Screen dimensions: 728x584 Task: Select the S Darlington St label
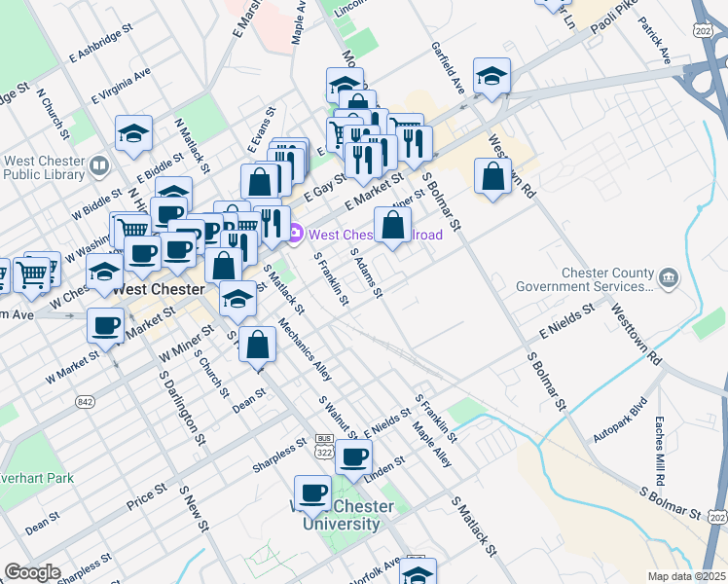[182, 408]
